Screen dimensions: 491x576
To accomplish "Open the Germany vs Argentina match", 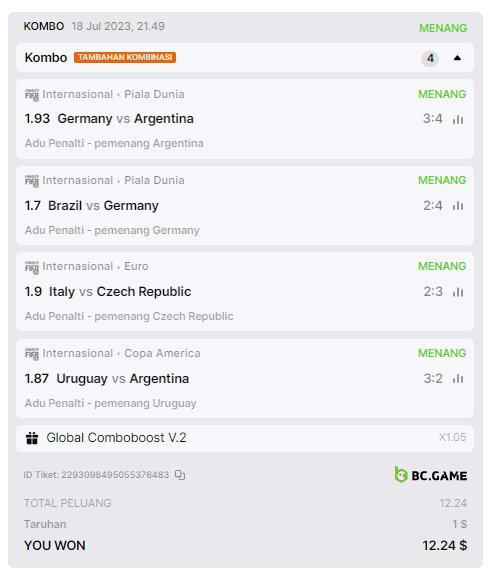I will tap(125, 119).
